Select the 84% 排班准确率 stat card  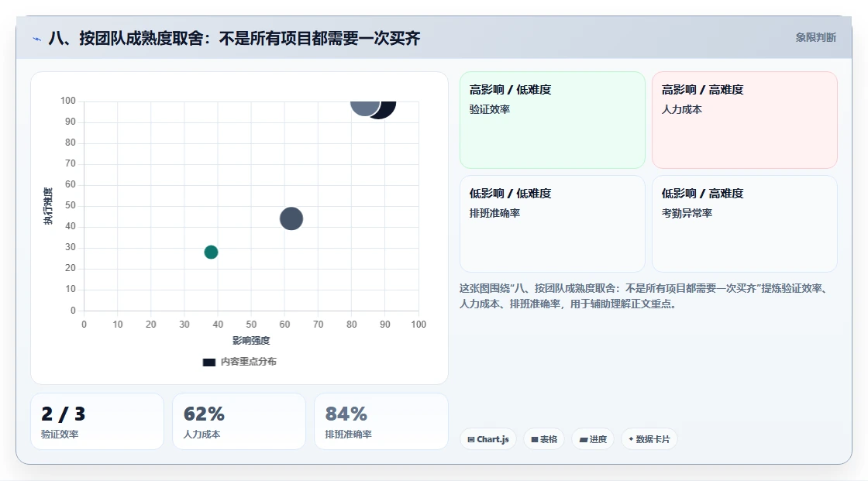[381, 421]
